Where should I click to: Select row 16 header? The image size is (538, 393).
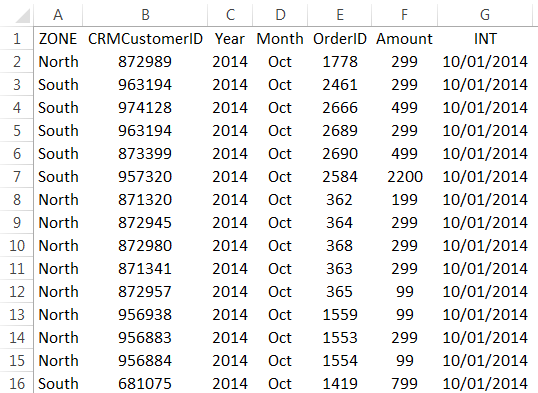16,384
